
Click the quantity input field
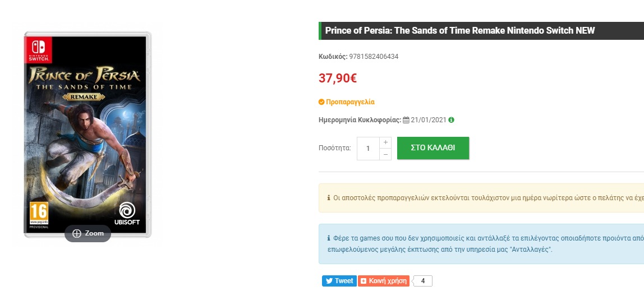click(x=368, y=149)
